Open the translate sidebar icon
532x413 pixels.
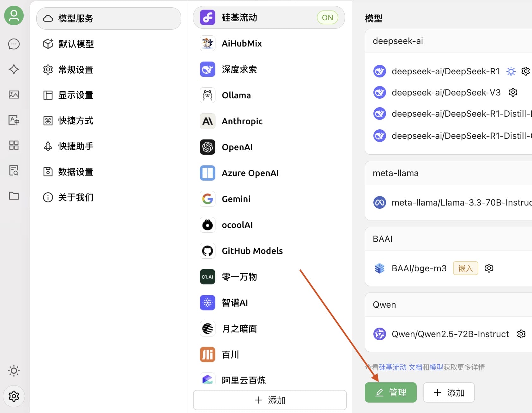pos(14,120)
